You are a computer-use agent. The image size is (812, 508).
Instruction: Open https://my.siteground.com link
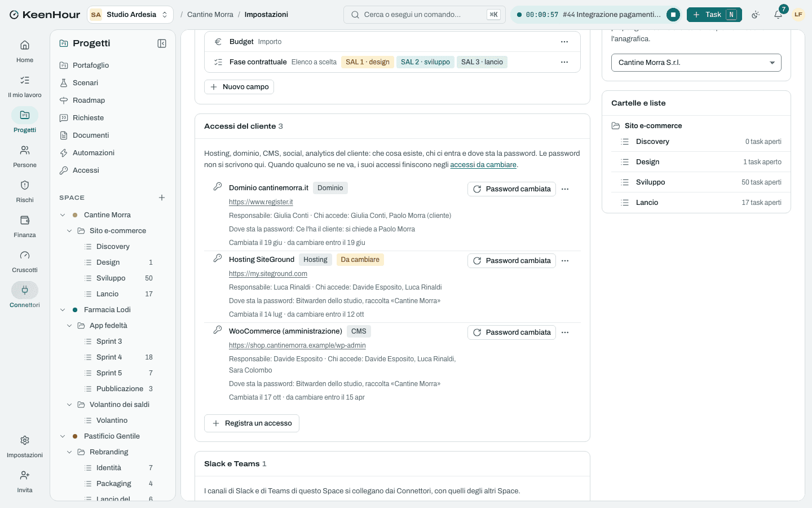(x=268, y=274)
